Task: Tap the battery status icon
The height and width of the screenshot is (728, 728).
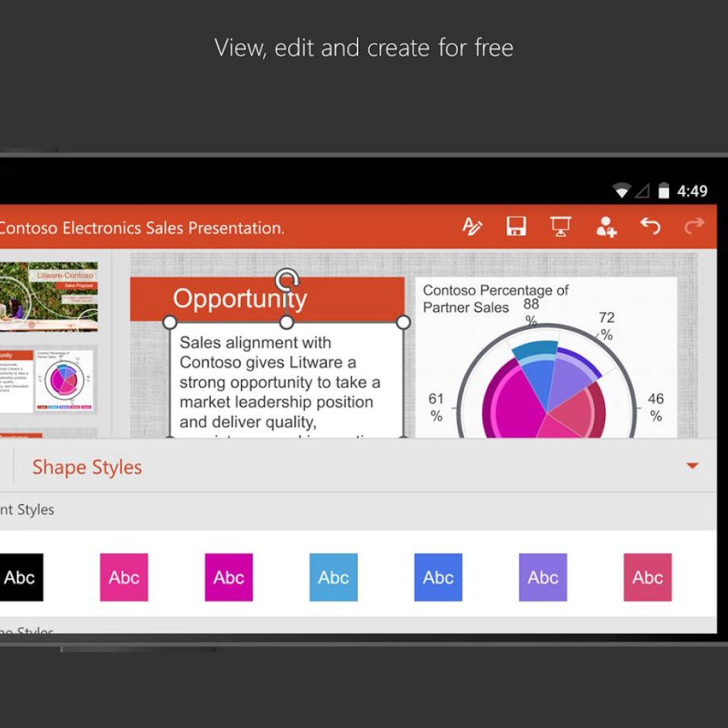Action: 664,191
